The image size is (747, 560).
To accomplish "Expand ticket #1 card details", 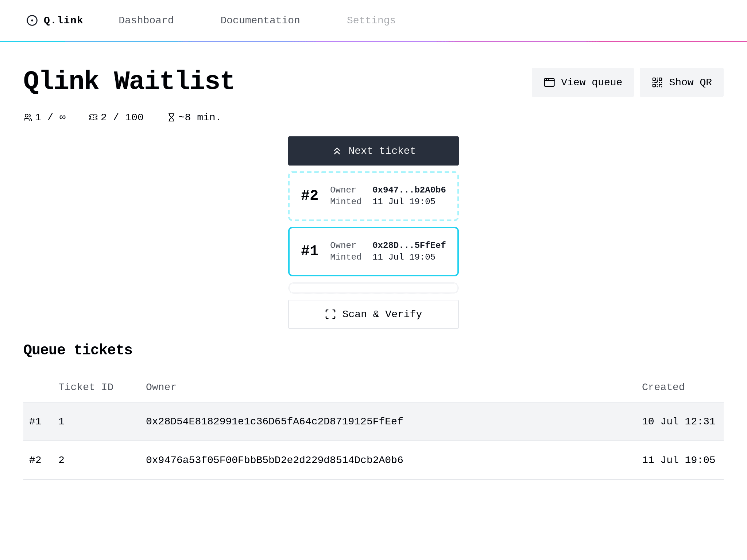I will coord(373,251).
